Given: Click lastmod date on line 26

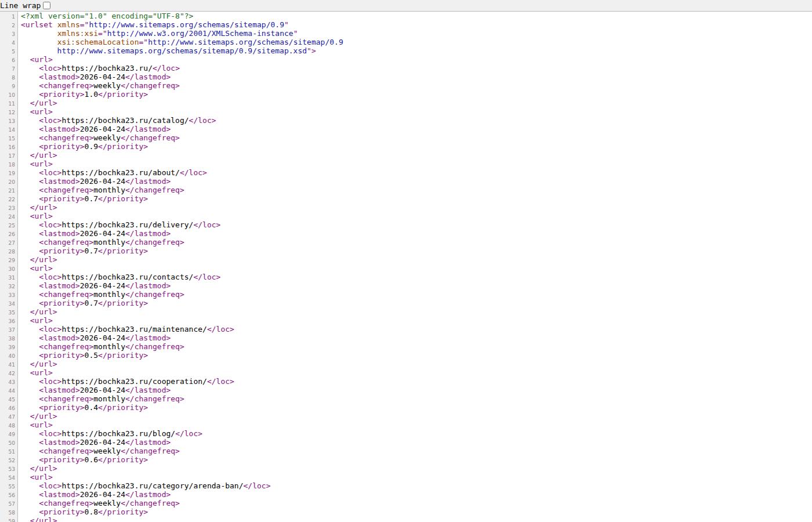Looking at the screenshot, I should [x=103, y=234].
